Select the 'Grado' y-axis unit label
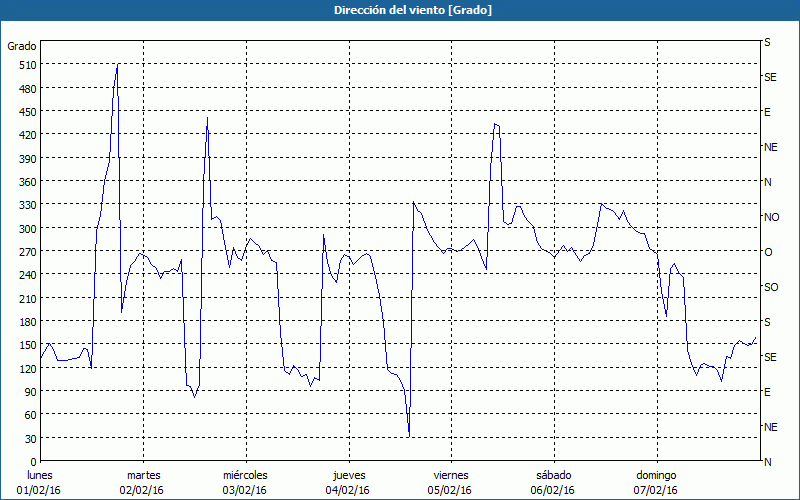This screenshot has width=800, height=500. [22, 46]
